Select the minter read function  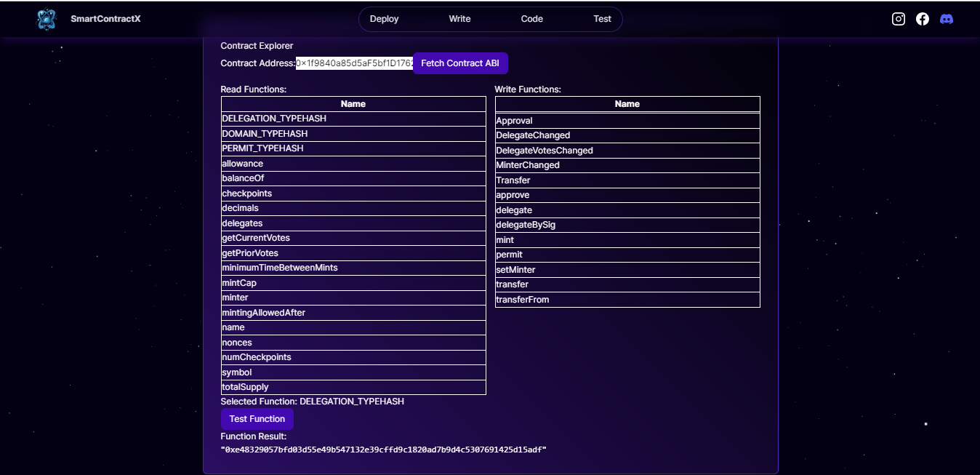pyautogui.click(x=353, y=298)
